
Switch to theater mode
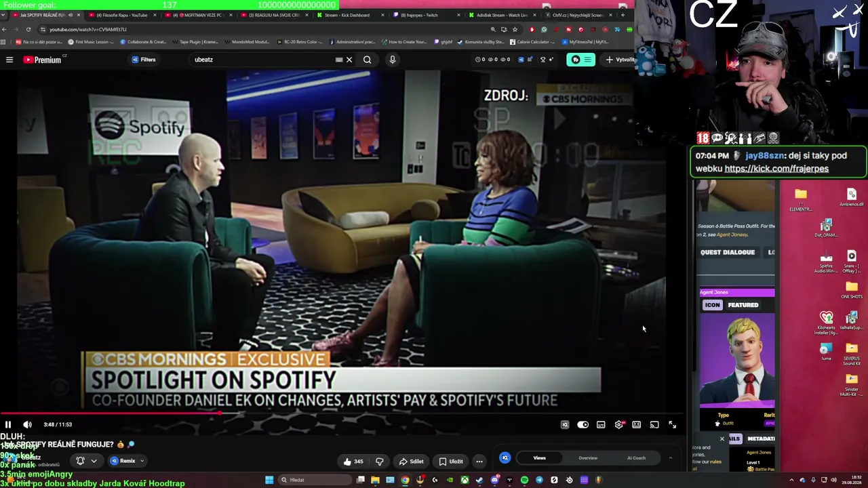click(x=636, y=425)
